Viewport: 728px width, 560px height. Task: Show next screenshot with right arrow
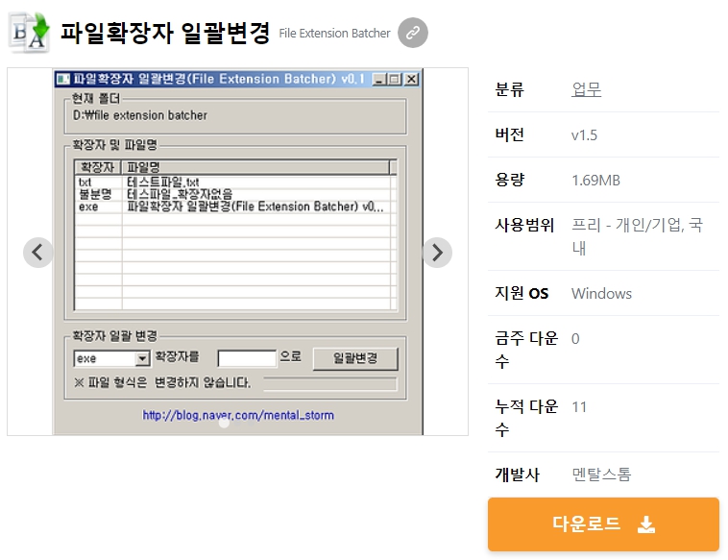437,253
